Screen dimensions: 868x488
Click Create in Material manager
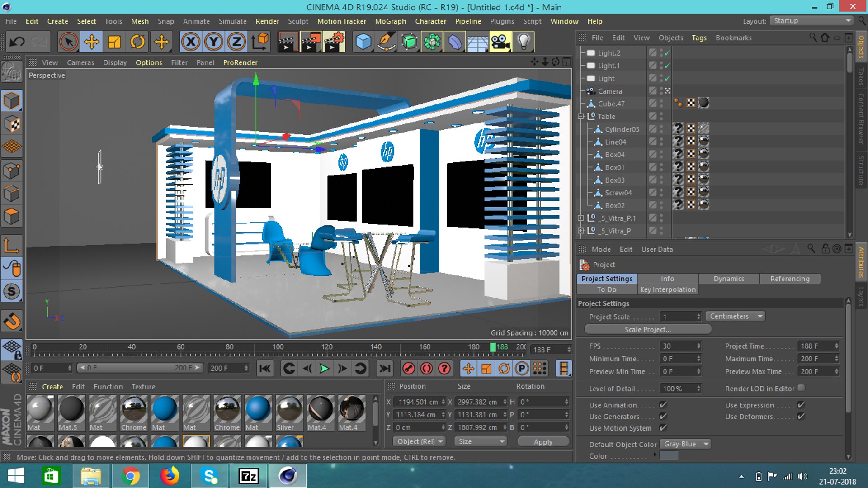coord(52,387)
